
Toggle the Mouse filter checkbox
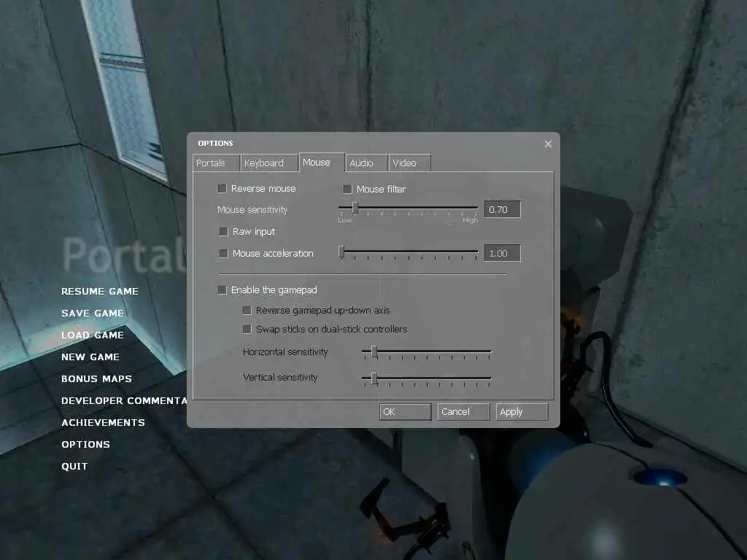click(x=347, y=189)
